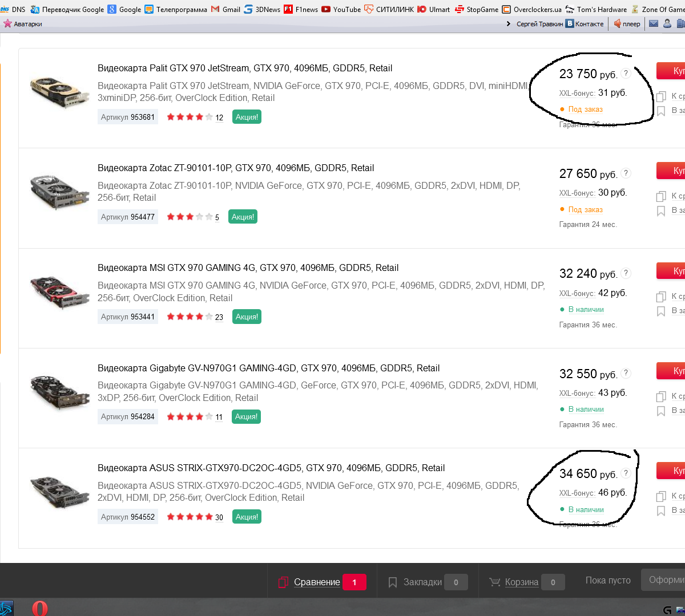Image resolution: width=685 pixels, height=616 pixels.
Task: Open the 12 reviews count for Palit
Action: tap(219, 117)
